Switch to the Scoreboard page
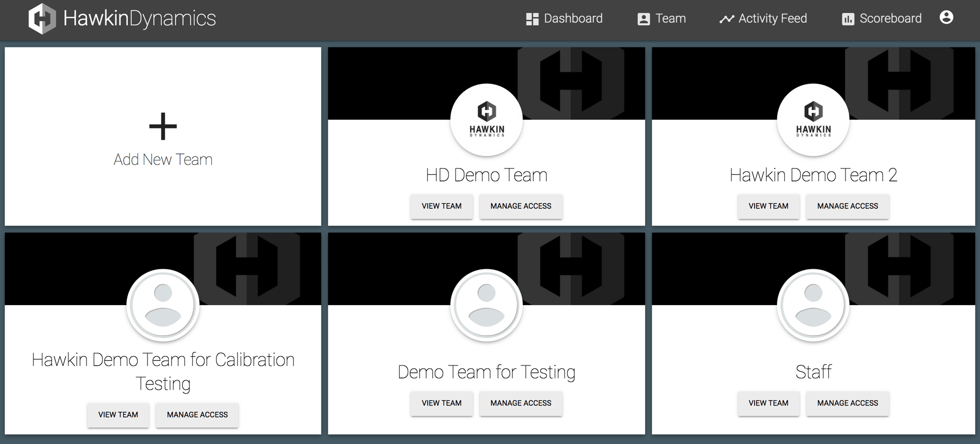The image size is (980, 444). (x=881, y=19)
